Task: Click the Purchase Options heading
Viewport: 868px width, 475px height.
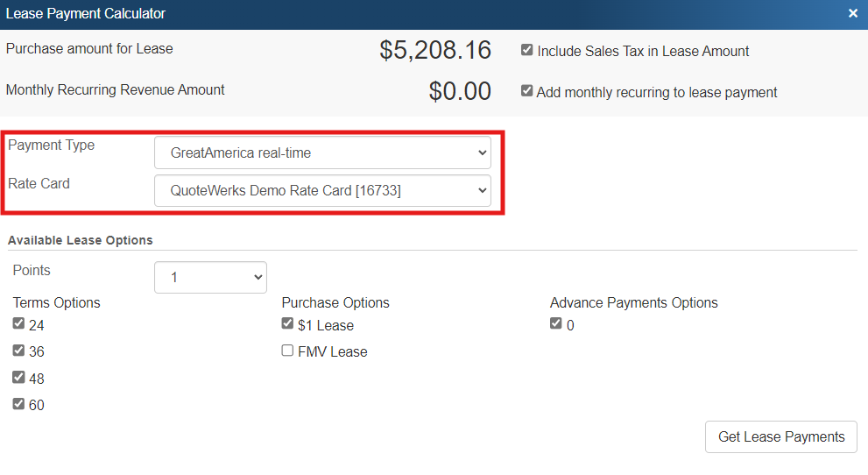Action: (x=335, y=302)
